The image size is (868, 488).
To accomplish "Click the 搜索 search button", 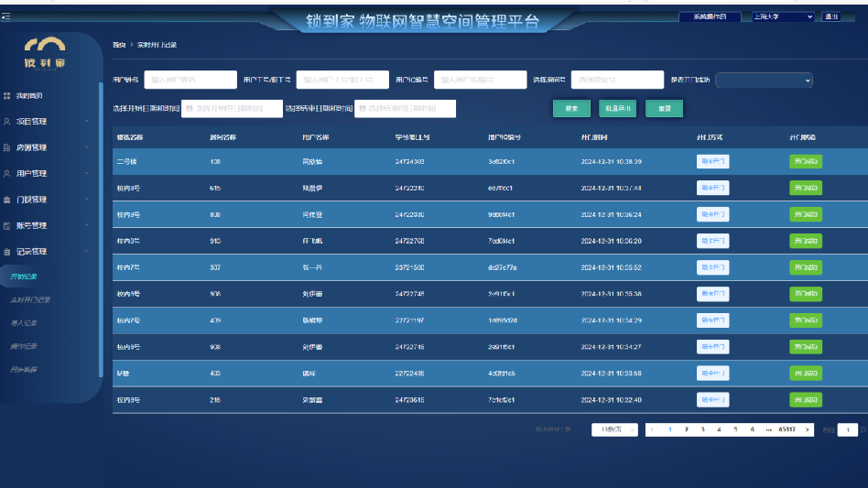I will pyautogui.click(x=571, y=108).
